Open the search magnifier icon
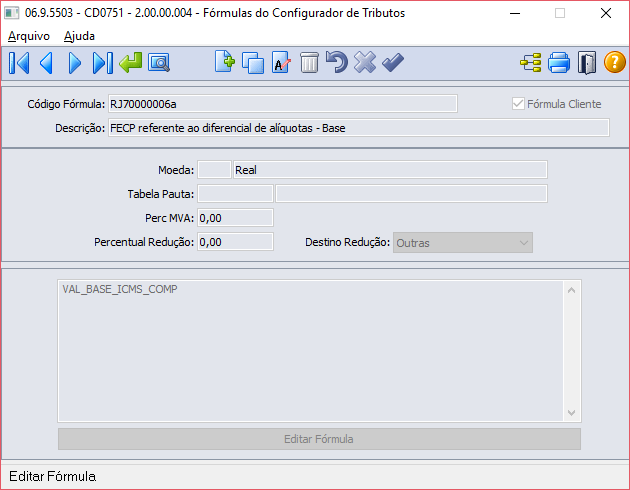 tap(159, 63)
